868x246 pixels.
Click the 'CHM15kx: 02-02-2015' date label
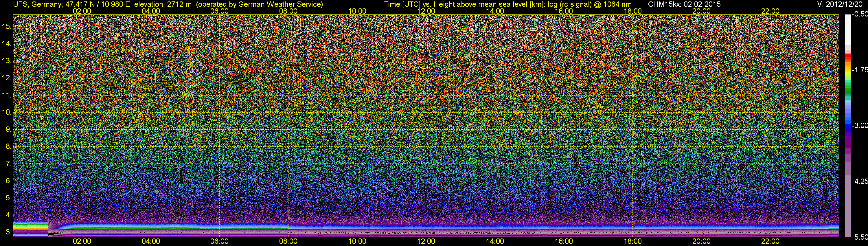[684, 4]
